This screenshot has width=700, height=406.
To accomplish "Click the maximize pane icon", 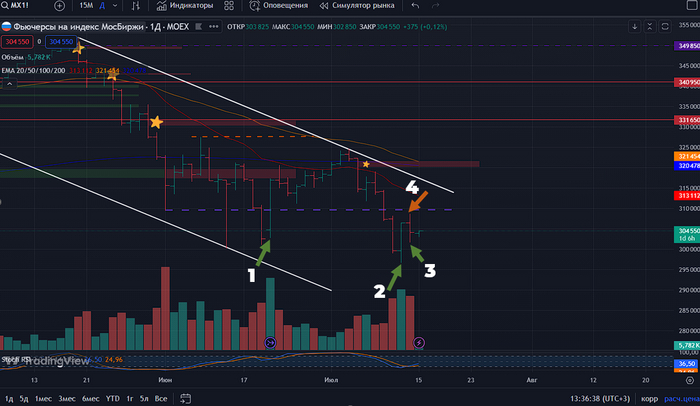I will point(665,26).
